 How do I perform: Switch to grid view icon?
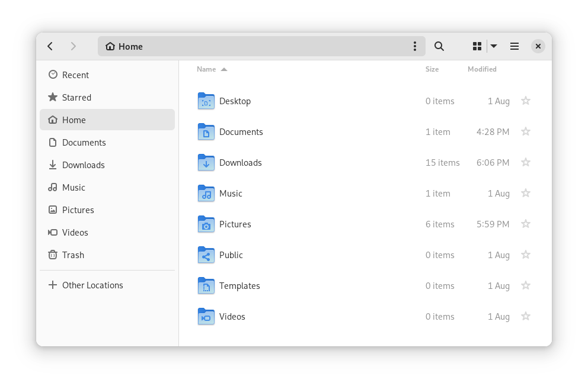[477, 46]
